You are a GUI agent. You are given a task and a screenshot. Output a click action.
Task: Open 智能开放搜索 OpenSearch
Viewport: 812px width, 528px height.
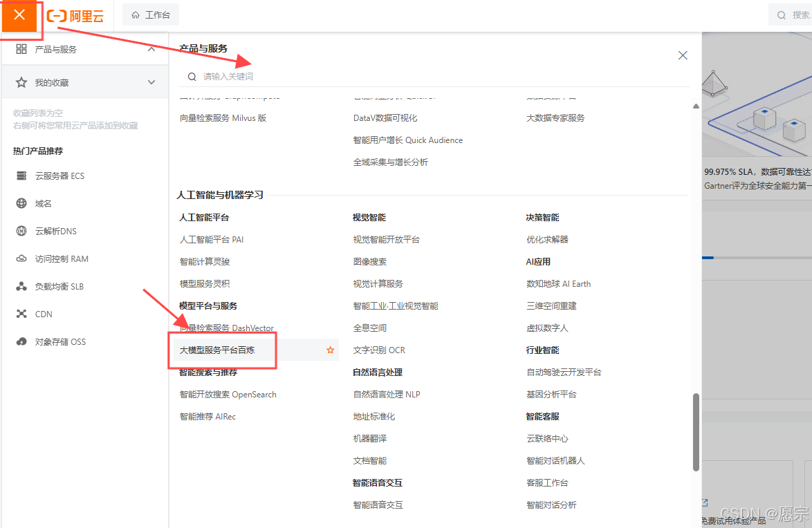pos(228,395)
